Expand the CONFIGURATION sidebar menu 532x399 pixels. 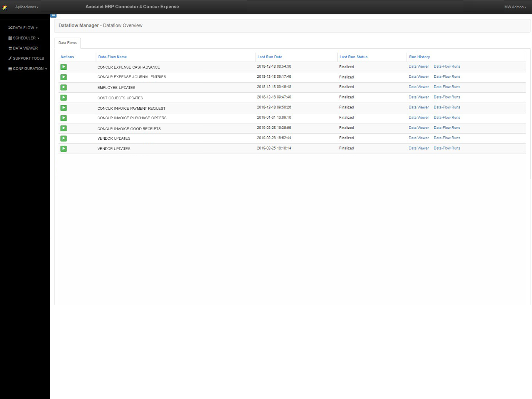coord(27,69)
